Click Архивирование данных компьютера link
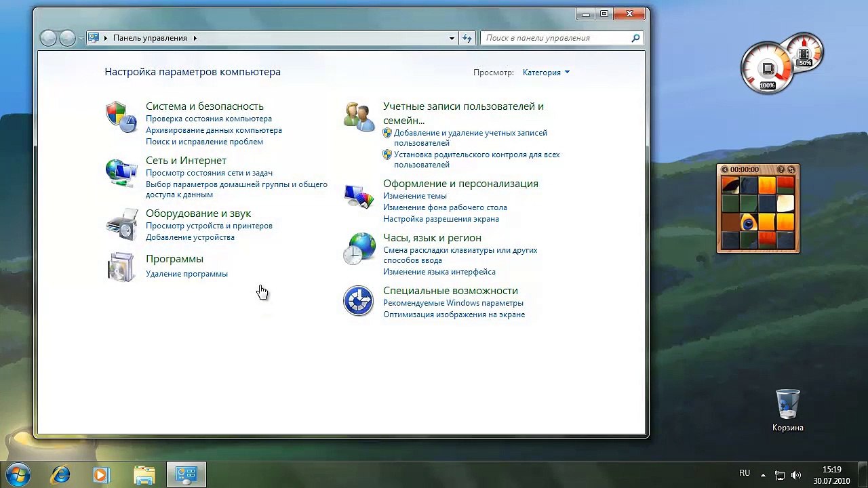This screenshot has width=868, height=488. (214, 130)
